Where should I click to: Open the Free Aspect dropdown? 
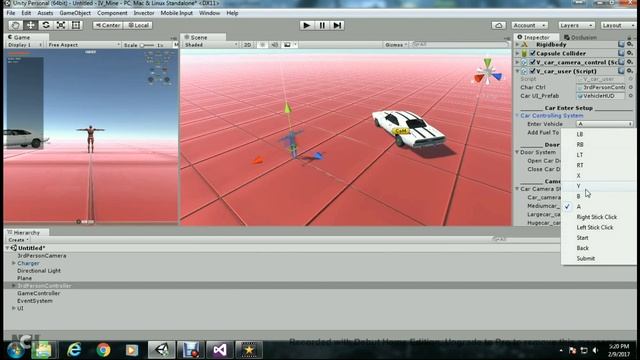(x=84, y=45)
